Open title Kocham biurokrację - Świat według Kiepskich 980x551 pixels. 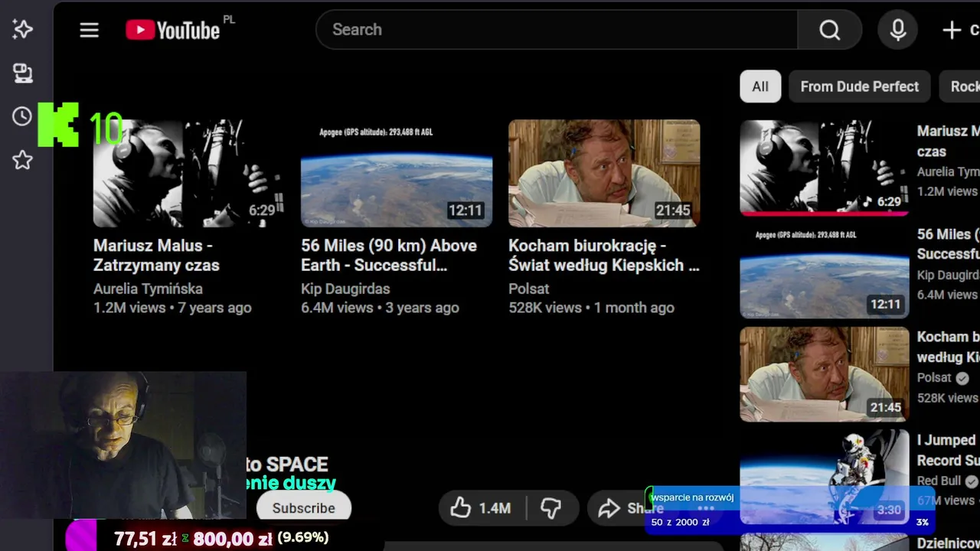[604, 256]
